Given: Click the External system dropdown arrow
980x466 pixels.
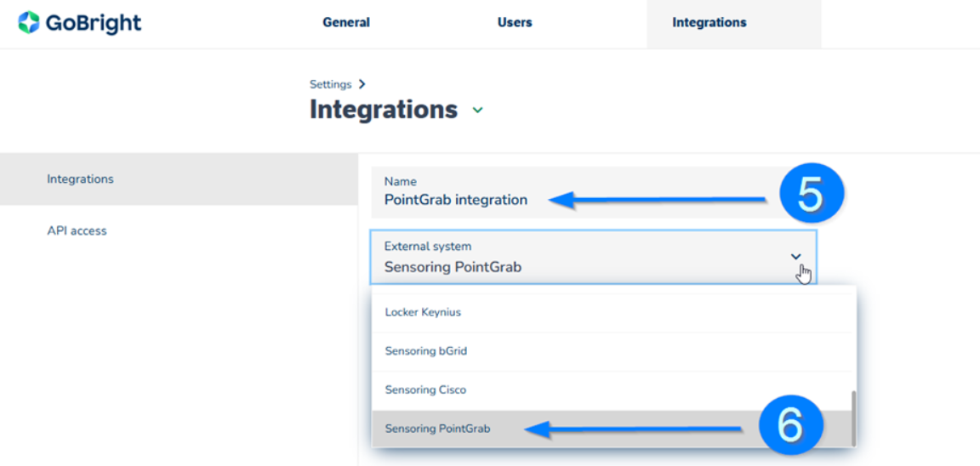Looking at the screenshot, I should click(795, 256).
